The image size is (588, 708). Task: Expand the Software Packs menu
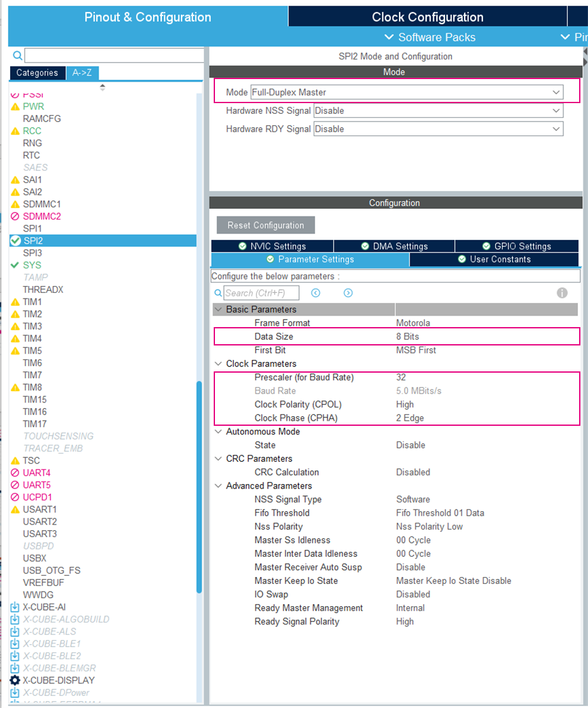pos(429,37)
